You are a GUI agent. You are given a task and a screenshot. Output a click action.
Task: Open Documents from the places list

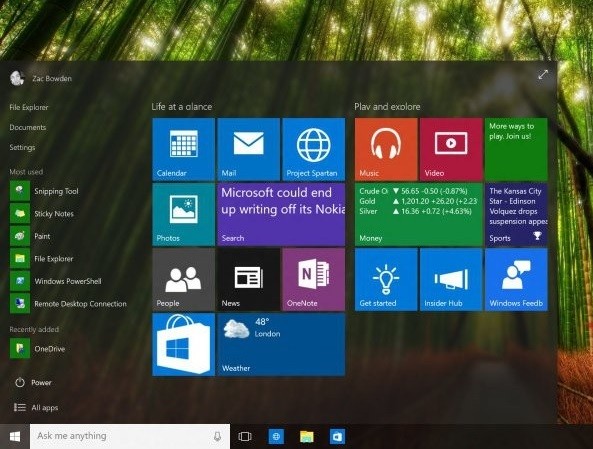pyautogui.click(x=28, y=127)
